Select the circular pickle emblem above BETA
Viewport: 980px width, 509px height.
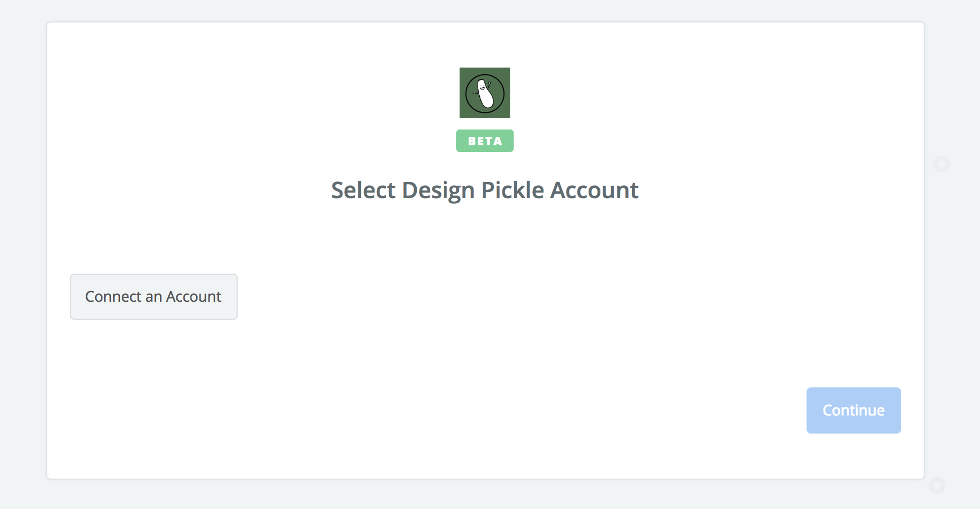(x=484, y=93)
